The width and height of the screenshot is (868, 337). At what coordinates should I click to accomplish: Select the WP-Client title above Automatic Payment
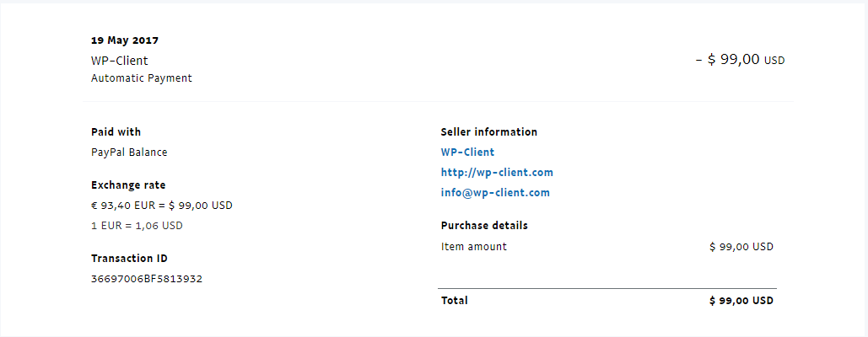coord(120,61)
